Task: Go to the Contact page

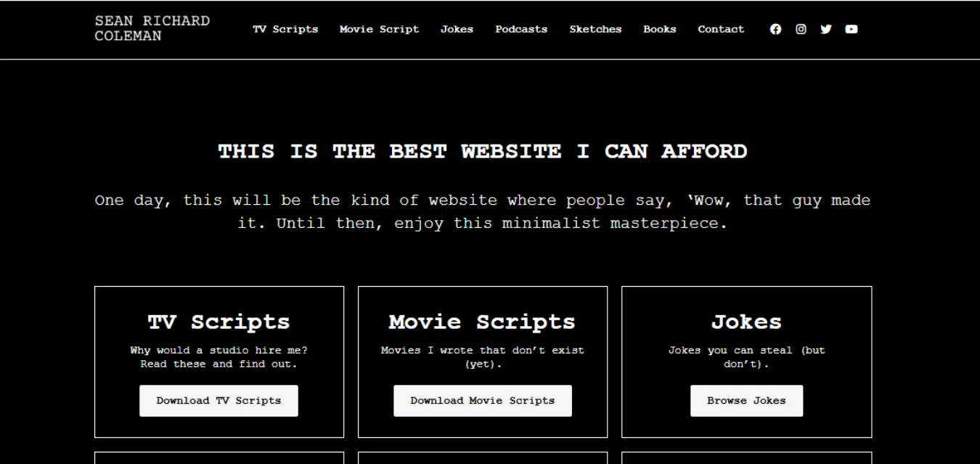Action: pyautogui.click(x=721, y=30)
